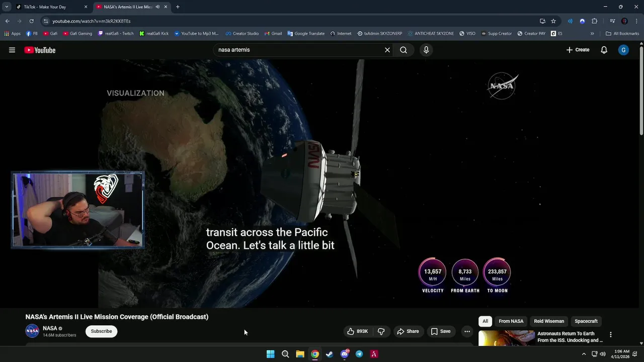Open Windows Start menu

click(x=270, y=354)
